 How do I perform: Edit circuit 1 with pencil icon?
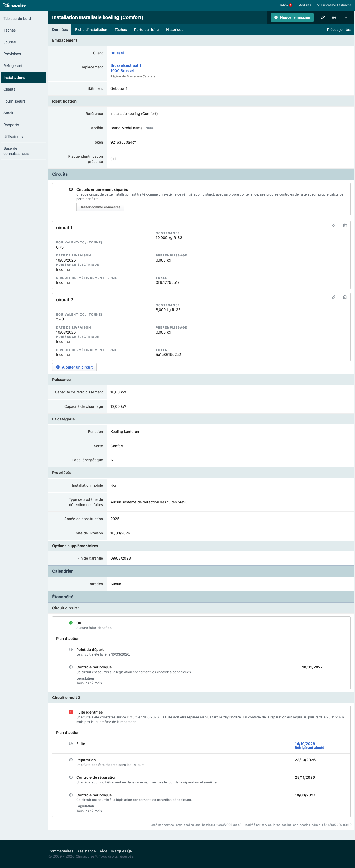pyautogui.click(x=334, y=225)
